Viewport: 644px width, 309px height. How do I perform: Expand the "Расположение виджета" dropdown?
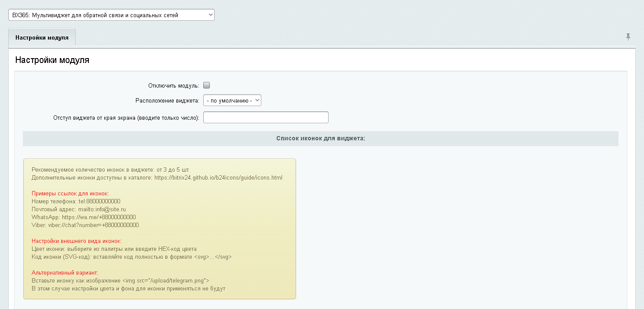tap(232, 100)
